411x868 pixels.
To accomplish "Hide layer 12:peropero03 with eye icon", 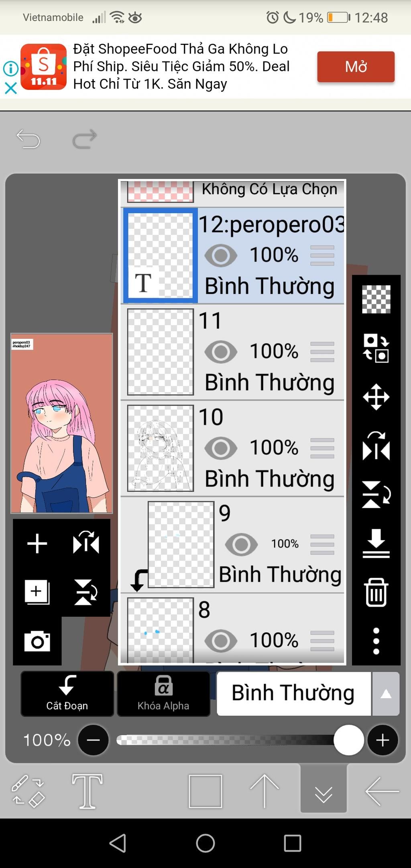I will 221,255.
